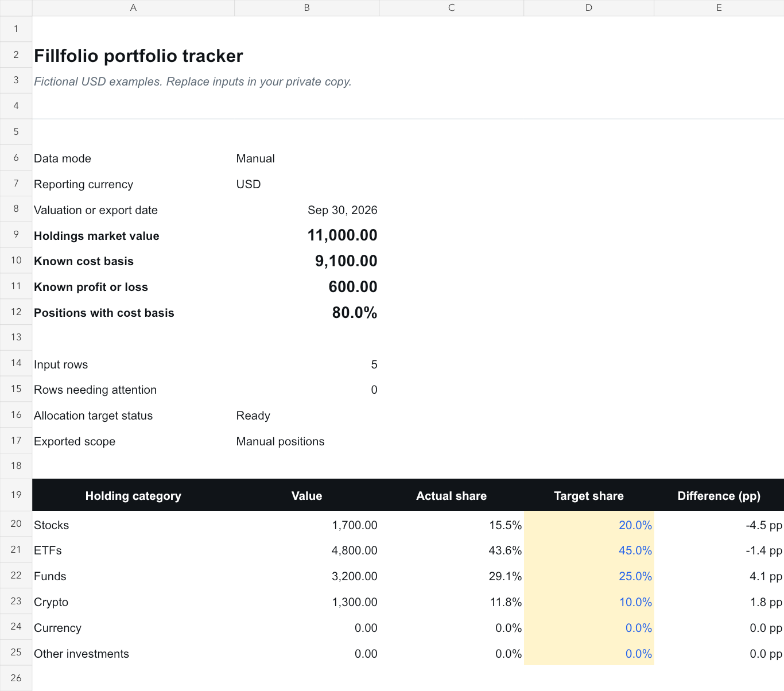Click the 'Value' table header
Image resolution: width=784 pixels, height=691 pixels.
coord(306,495)
